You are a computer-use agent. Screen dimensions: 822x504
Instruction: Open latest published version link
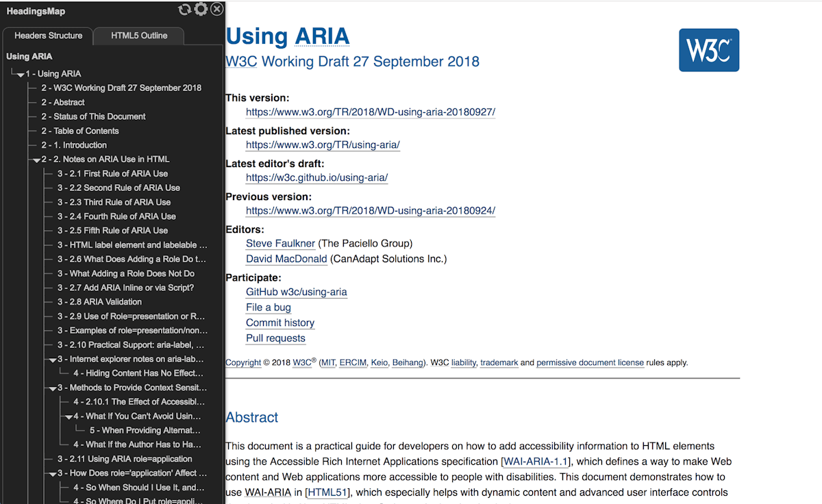click(323, 145)
